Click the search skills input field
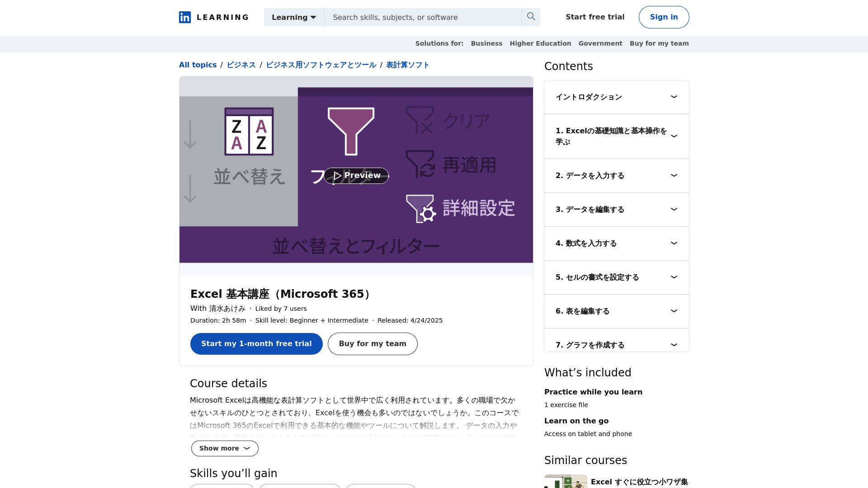Image resolution: width=868 pixels, height=488 pixels. tap(423, 17)
